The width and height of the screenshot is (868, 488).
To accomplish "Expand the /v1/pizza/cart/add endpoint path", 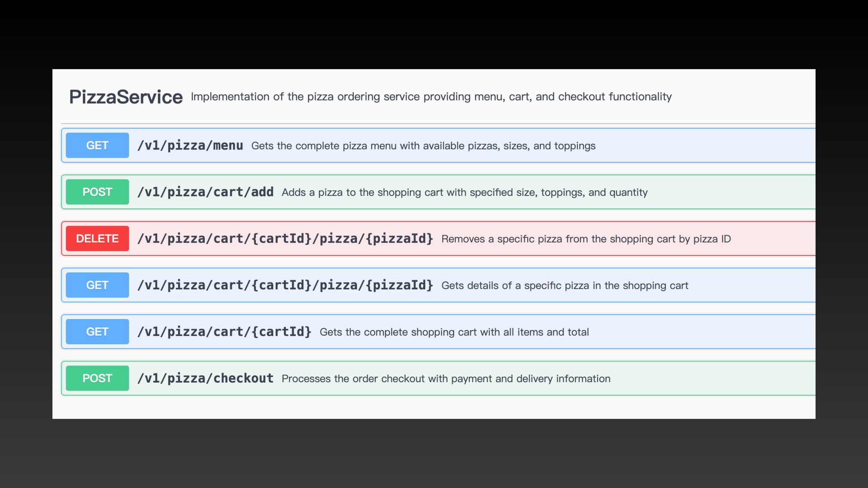I will [x=205, y=192].
